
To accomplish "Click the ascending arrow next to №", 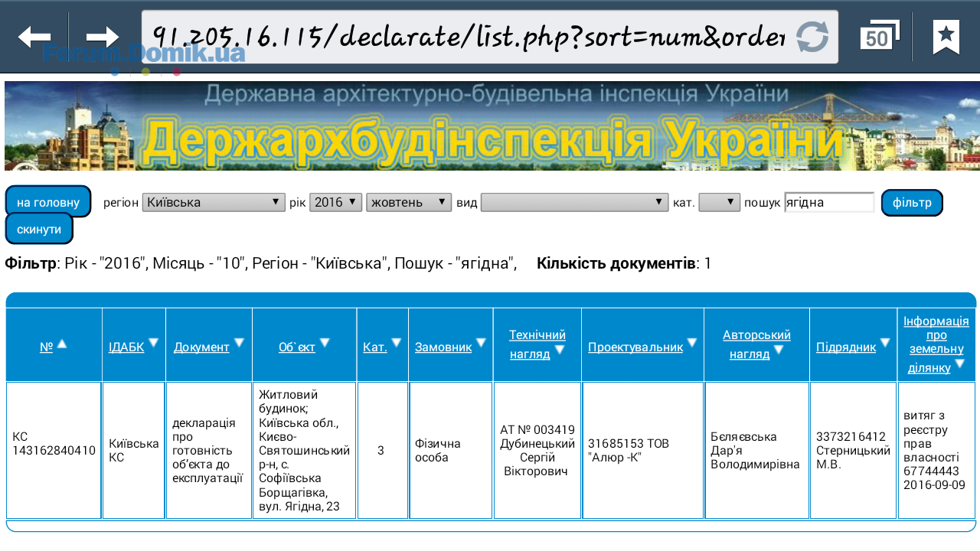I will click(62, 344).
